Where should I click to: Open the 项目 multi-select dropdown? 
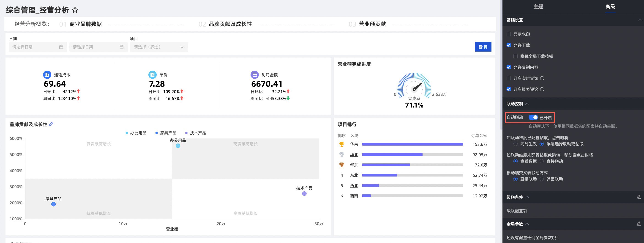[159, 47]
